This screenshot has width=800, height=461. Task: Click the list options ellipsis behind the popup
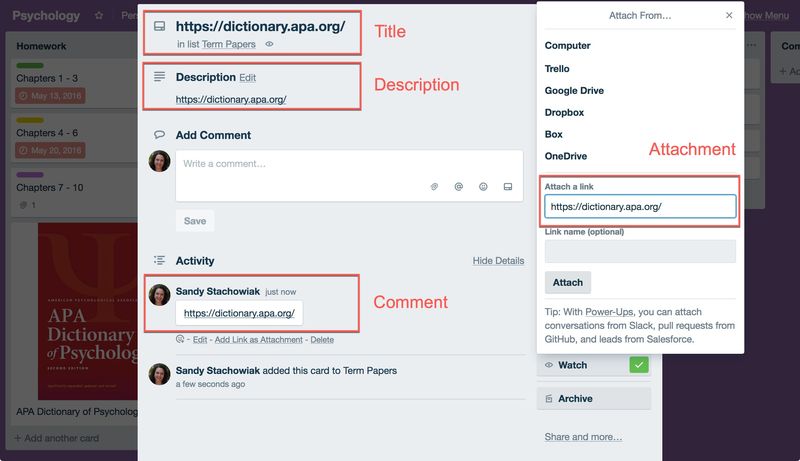click(752, 45)
